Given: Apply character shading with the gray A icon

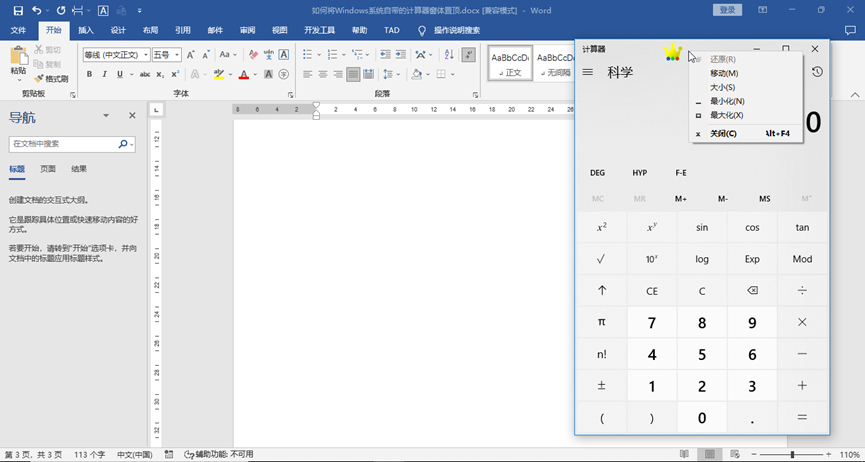Looking at the screenshot, I should coord(269,74).
